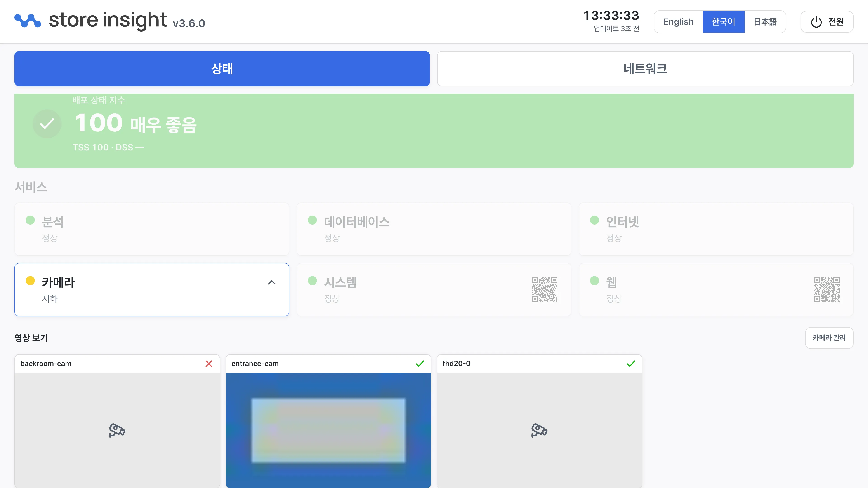868x488 pixels.
Task: Collapse the 카메라 card chevron
Action: click(x=271, y=283)
